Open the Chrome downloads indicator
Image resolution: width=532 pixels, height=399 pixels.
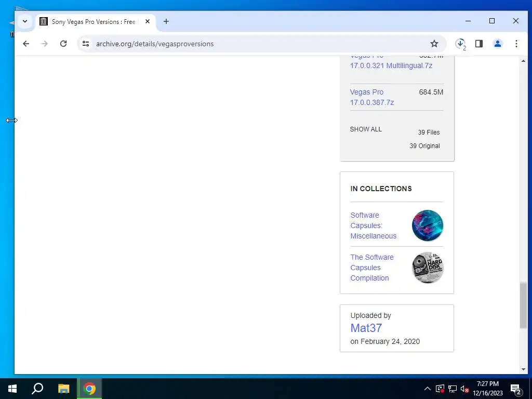tap(461, 44)
